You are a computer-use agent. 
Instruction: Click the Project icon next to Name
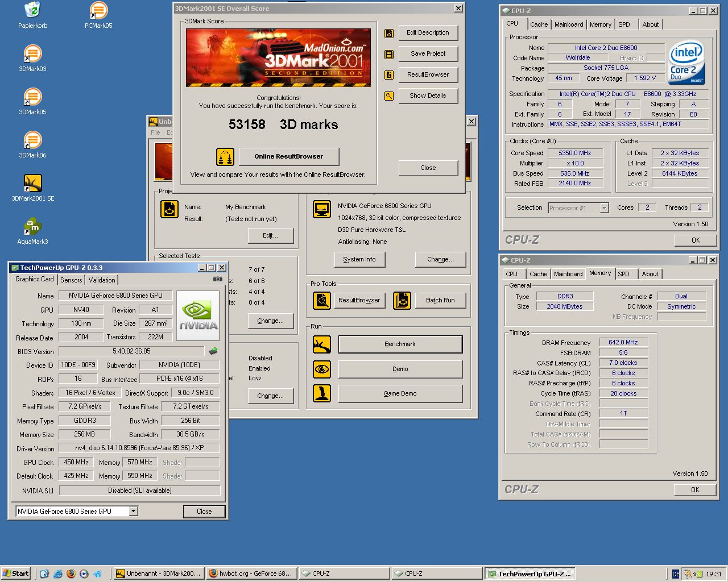[169, 210]
